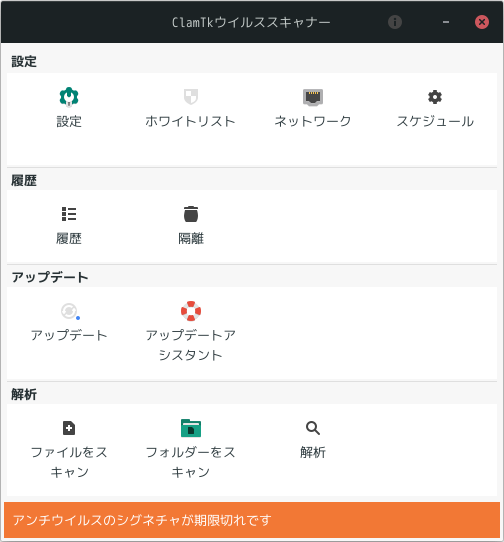Viewport: 504px width, 542px height.
Task: Show the about info button in titlebar
Action: click(x=395, y=22)
